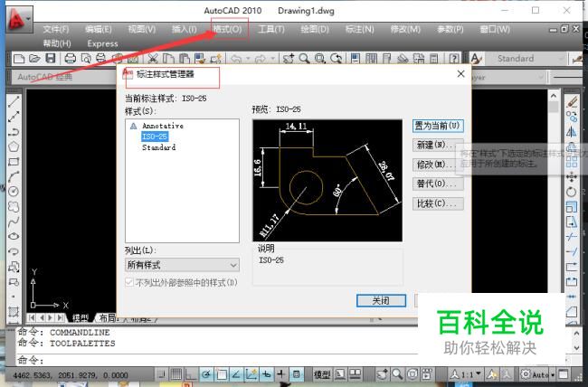Screen dimensions: 588x387
Task: Select the Arc draw tool
Action: 14,176
